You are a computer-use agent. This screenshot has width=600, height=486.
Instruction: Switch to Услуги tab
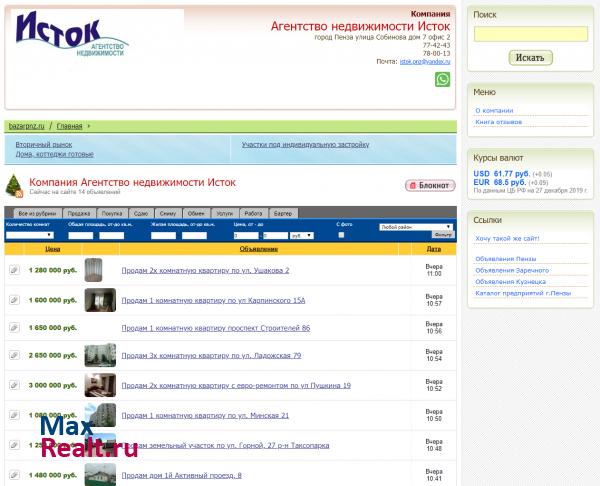click(x=224, y=213)
